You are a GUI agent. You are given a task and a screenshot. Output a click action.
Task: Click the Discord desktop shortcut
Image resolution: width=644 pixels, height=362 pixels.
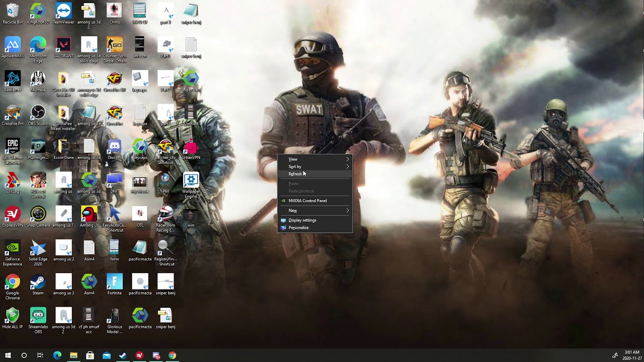pos(115,149)
